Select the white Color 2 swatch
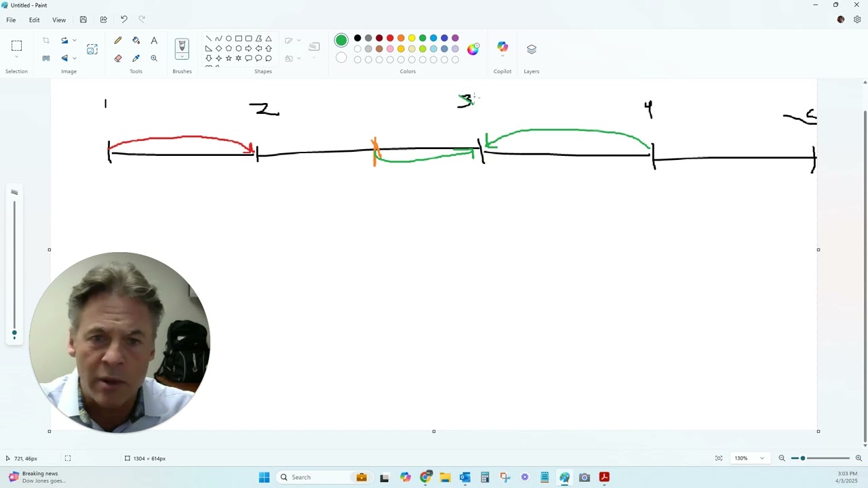Image resolution: width=868 pixels, height=488 pixels. click(x=341, y=58)
